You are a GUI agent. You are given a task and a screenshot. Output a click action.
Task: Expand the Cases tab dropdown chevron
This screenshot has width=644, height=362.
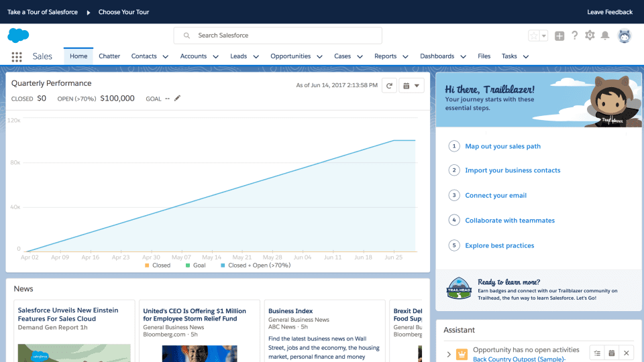360,56
